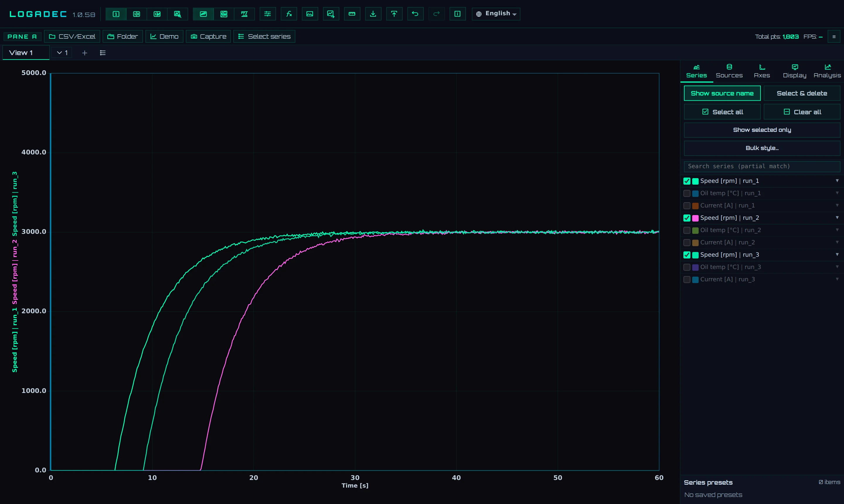The height and width of the screenshot is (504, 844).
Task: Select the stacked charts mode
Action: (224, 14)
